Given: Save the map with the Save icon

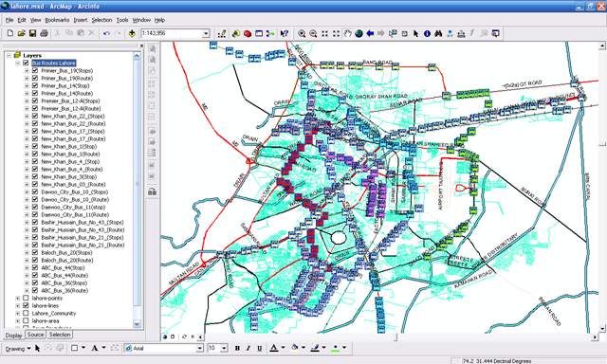Looking at the screenshot, I should (32, 33).
